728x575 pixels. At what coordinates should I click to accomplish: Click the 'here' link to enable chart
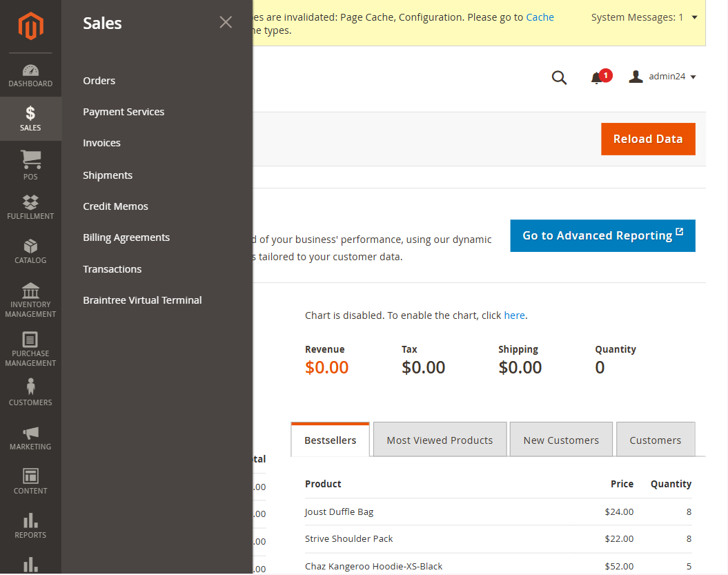[514, 316]
